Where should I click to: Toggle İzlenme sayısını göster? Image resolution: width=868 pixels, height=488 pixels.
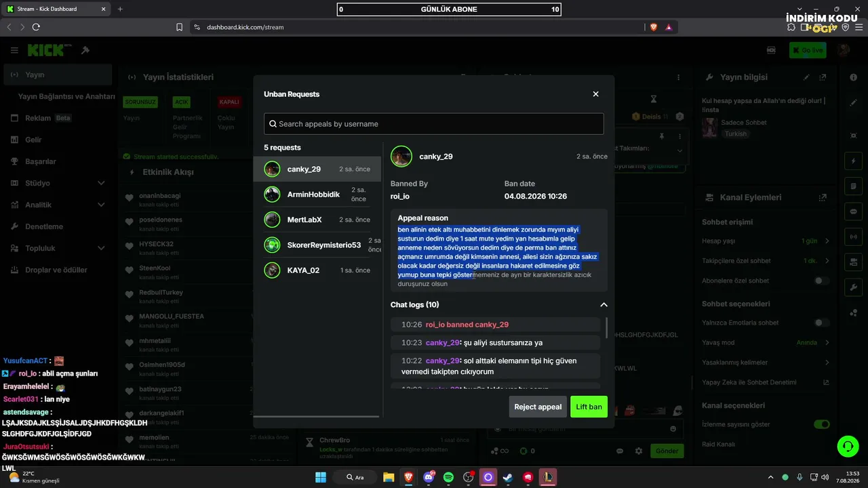(821, 424)
